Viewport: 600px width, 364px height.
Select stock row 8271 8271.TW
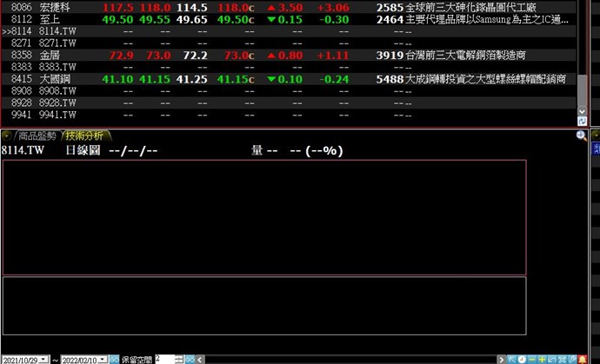[289, 43]
